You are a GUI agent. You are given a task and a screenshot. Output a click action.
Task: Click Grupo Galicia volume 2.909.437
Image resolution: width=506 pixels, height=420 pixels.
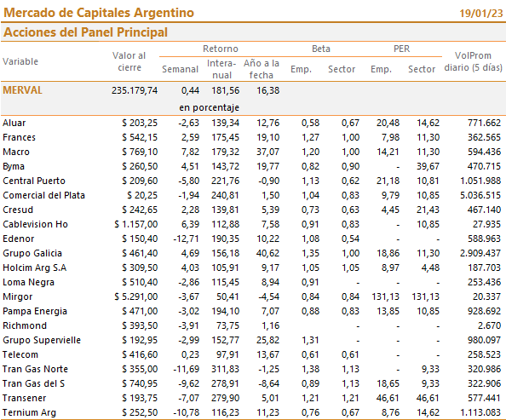click(480, 253)
